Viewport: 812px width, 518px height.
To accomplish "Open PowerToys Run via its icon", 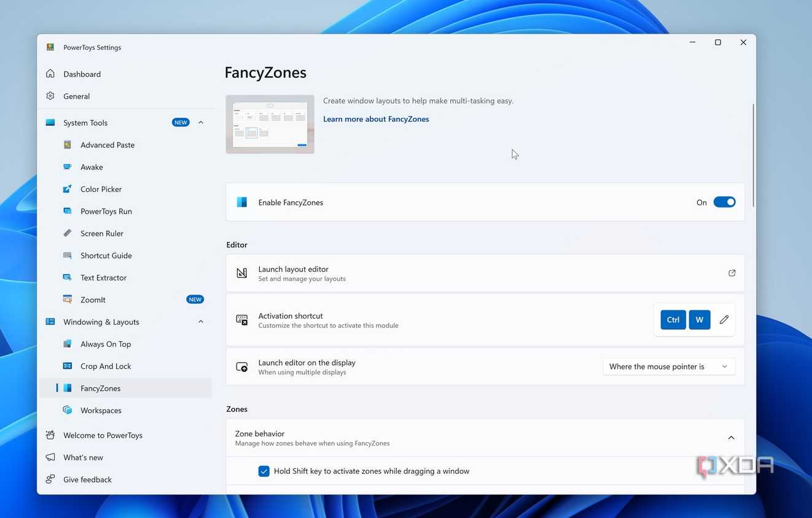I will 68,211.
